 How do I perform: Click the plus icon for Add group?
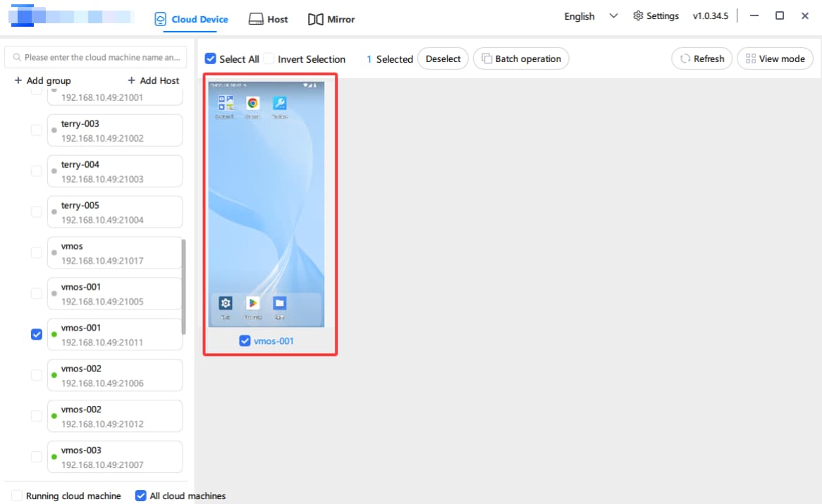[x=18, y=80]
